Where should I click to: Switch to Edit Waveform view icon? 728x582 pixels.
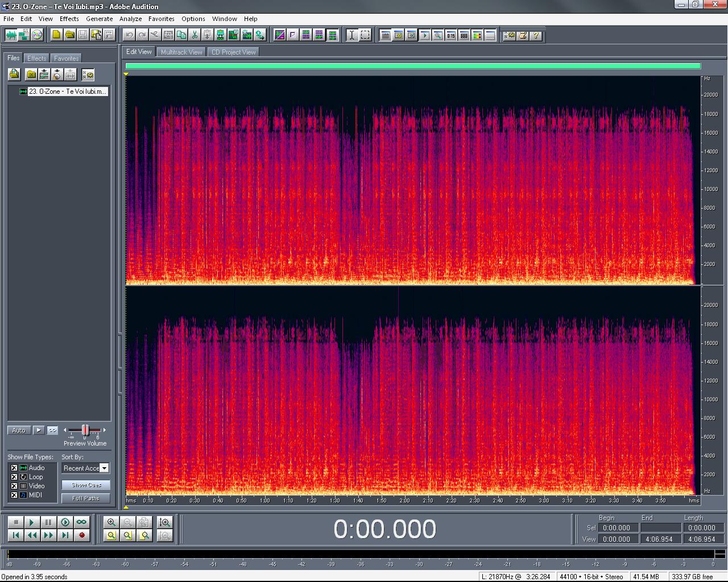click(11, 35)
